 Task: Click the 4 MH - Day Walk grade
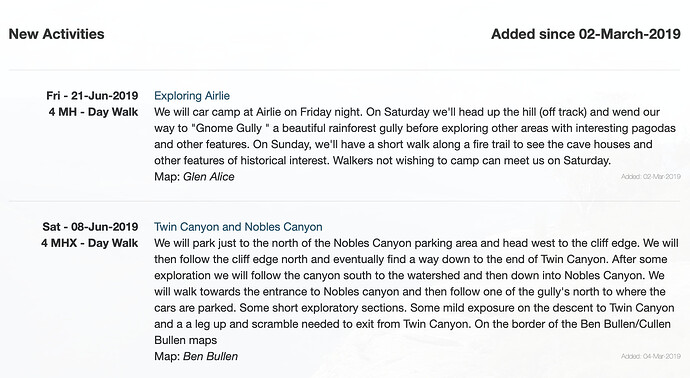[x=93, y=112]
